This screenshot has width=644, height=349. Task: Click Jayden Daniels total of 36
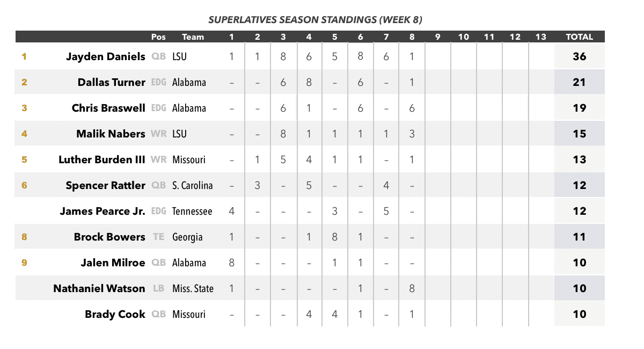pyautogui.click(x=580, y=56)
